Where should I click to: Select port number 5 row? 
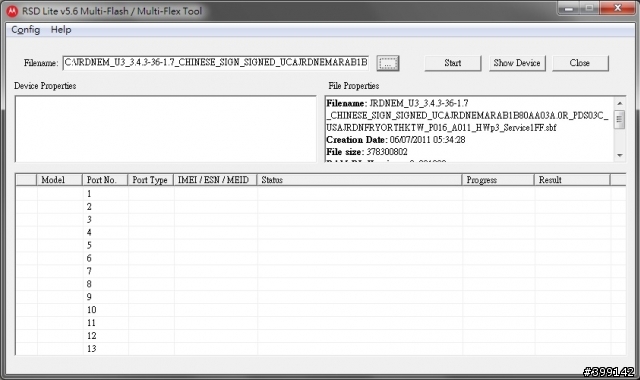320,245
